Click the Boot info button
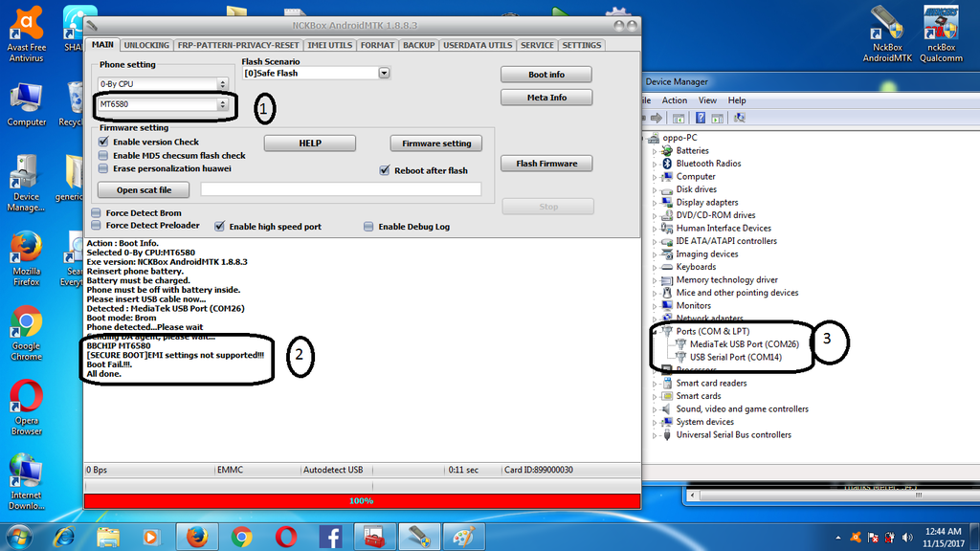This screenshot has width=980, height=551. [546, 75]
